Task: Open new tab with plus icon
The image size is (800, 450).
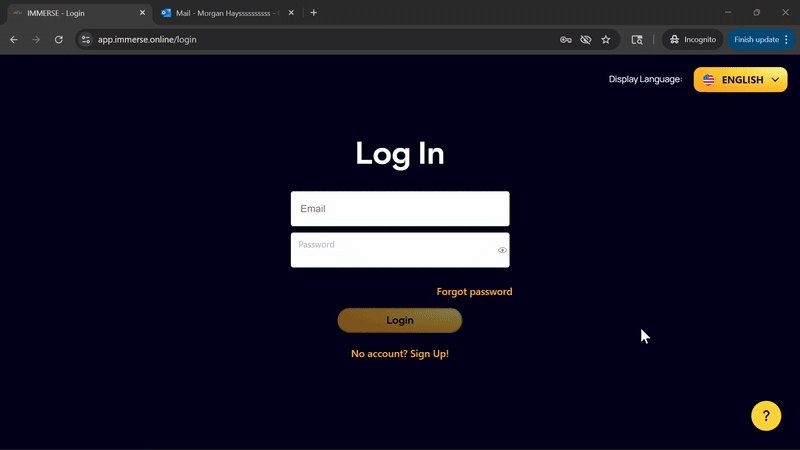Action: (x=314, y=13)
